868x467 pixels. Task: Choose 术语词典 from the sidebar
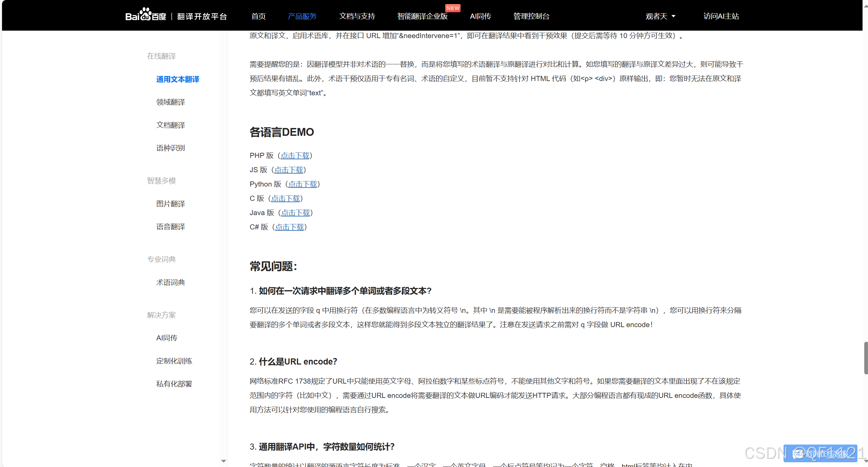pyautogui.click(x=171, y=283)
